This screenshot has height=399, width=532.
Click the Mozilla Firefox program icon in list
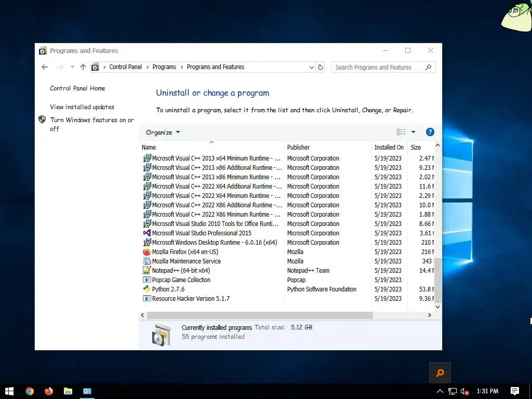click(x=147, y=252)
